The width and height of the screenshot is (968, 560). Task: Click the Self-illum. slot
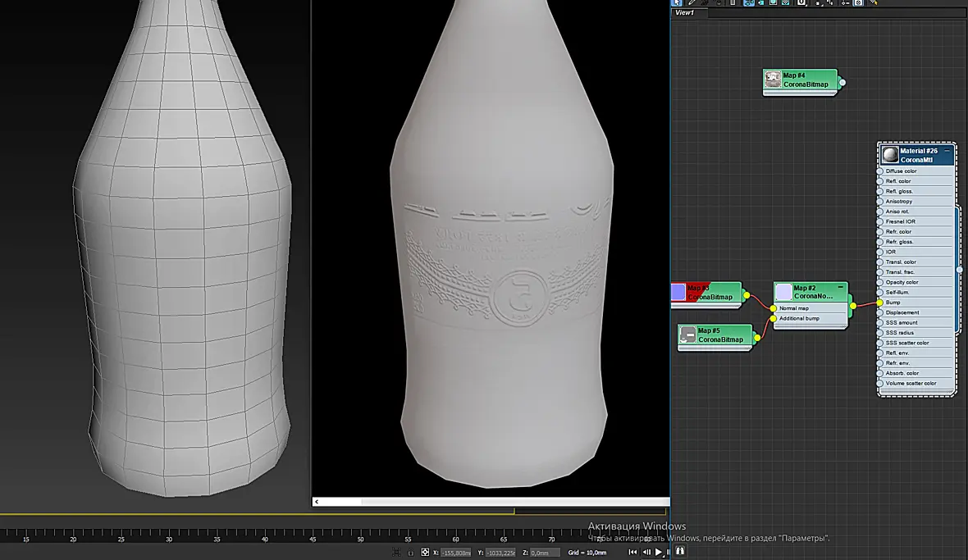(916, 293)
